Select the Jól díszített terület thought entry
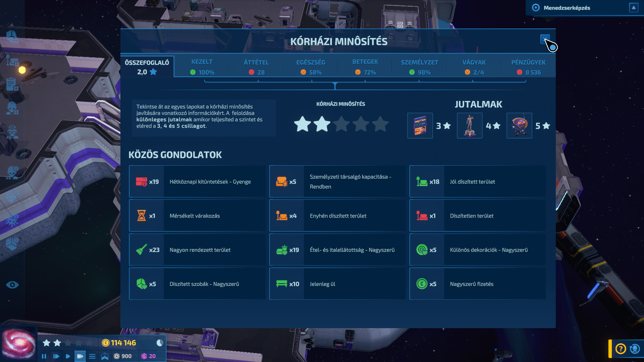Screen dimensions: 644x362 click(478, 182)
